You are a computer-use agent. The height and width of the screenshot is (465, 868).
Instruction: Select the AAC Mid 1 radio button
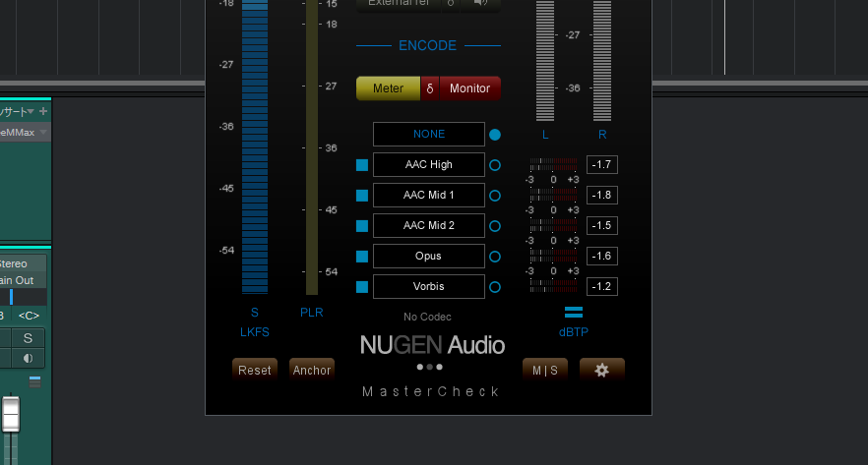(x=495, y=196)
